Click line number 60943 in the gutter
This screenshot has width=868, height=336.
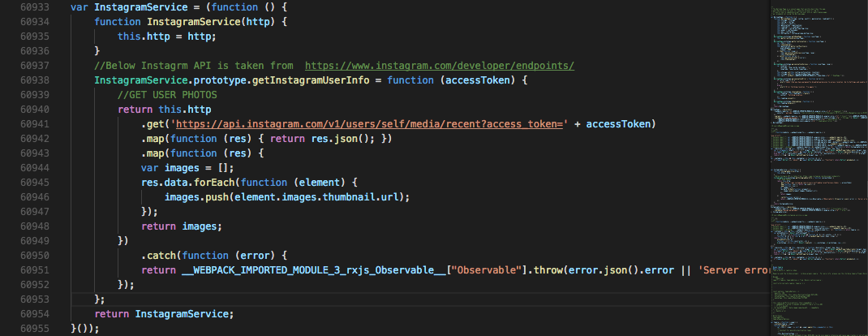tap(35, 153)
